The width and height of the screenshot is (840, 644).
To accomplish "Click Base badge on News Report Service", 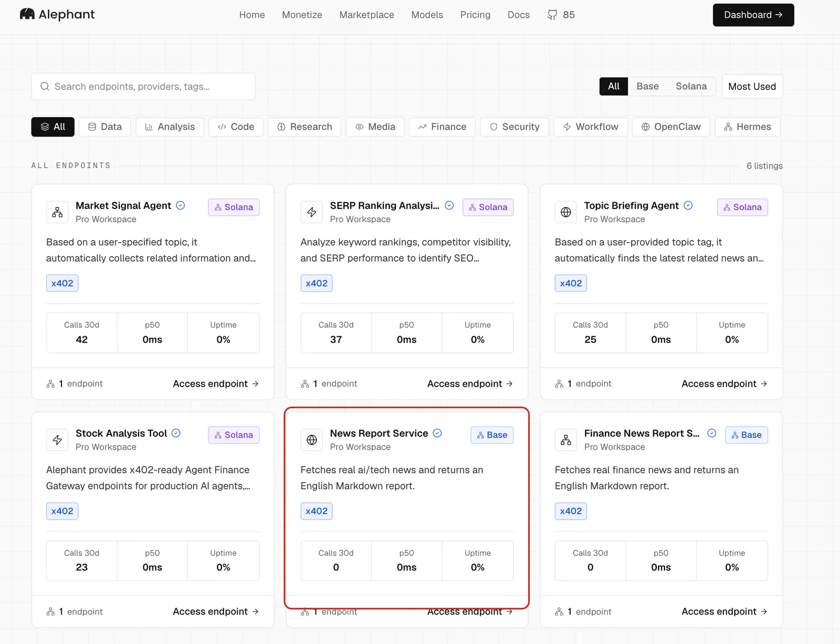I will point(492,435).
